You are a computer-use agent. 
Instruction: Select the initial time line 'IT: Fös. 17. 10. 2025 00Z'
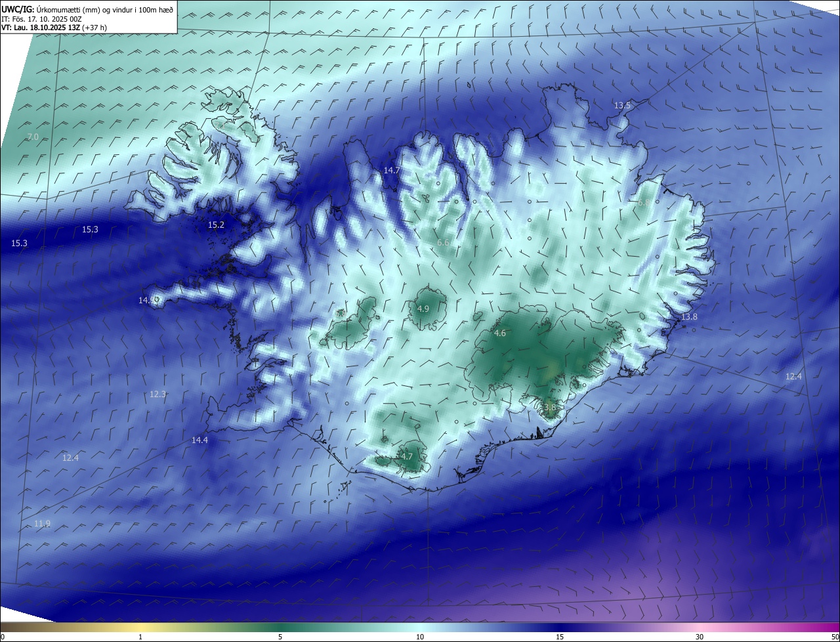(41, 18)
